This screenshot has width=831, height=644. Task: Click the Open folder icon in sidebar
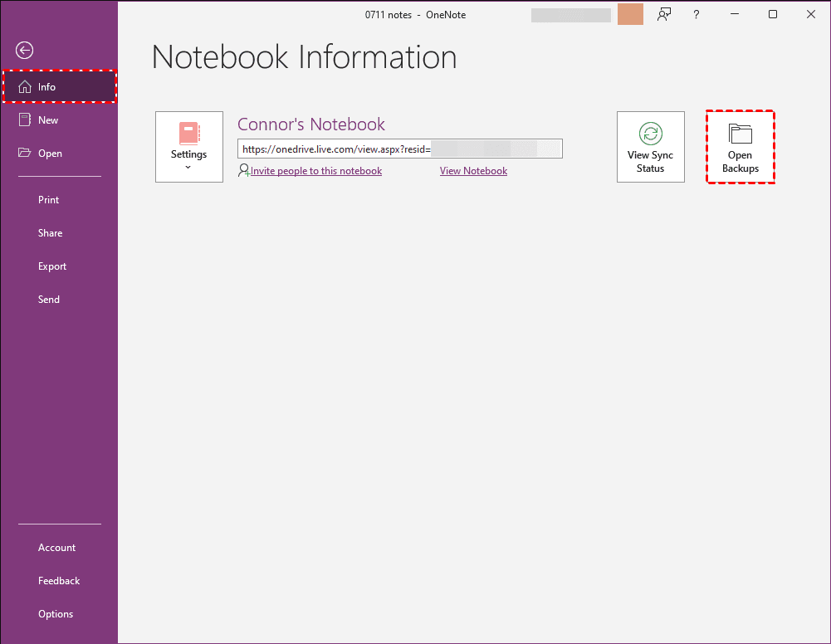click(x=25, y=153)
